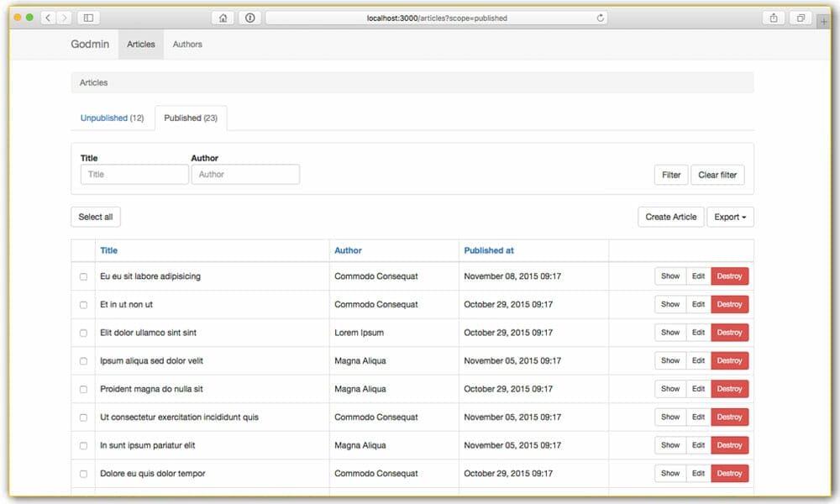Open the browser home page icon
Image resolution: width=840 pixels, height=504 pixels.
tap(223, 17)
